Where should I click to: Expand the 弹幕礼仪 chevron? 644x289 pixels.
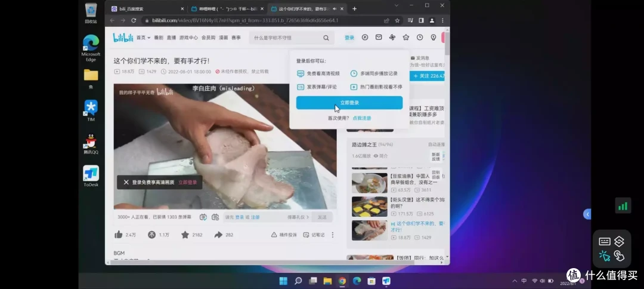tap(308, 217)
